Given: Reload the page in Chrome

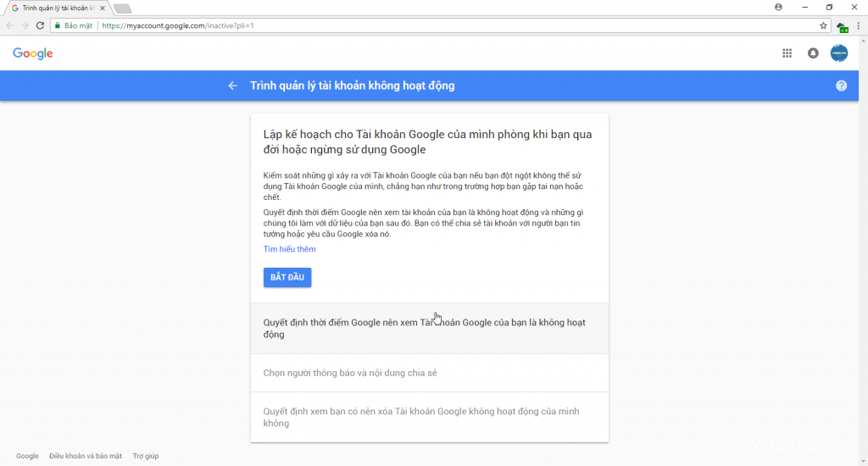Looking at the screenshot, I should [40, 25].
